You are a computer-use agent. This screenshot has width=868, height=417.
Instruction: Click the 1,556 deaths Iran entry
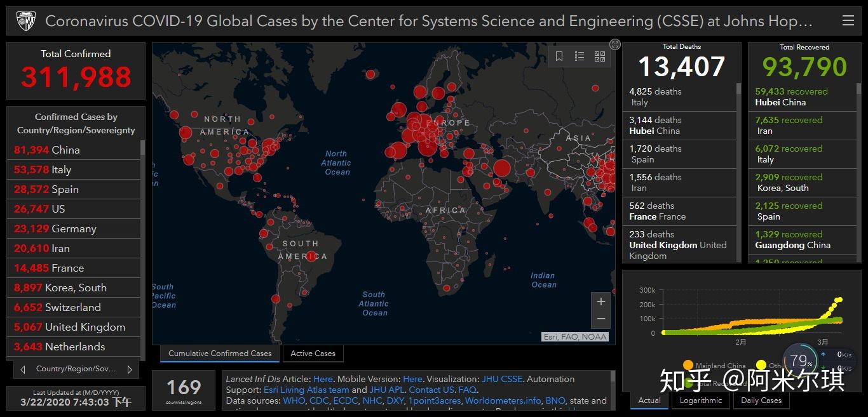tap(680, 183)
